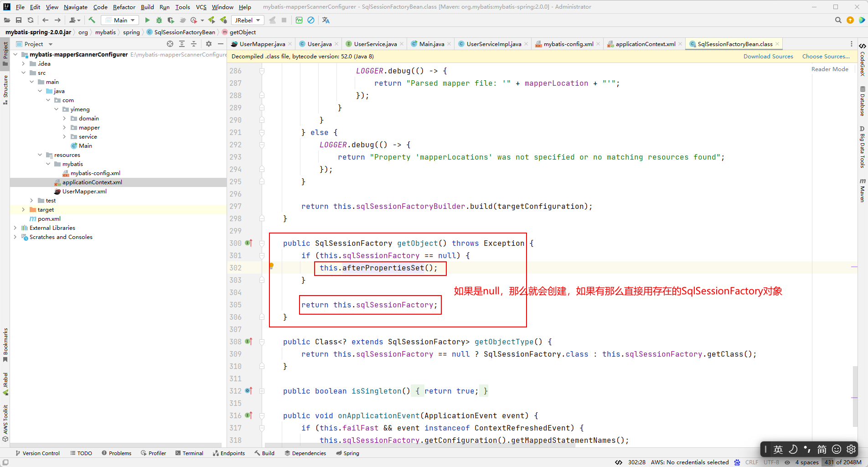Image resolution: width=868 pixels, height=467 pixels.
Task: Click the orange update notification icon
Action: (x=850, y=20)
